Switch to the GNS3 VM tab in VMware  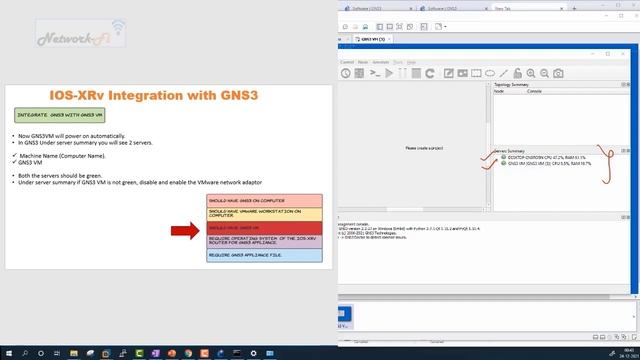373,39
